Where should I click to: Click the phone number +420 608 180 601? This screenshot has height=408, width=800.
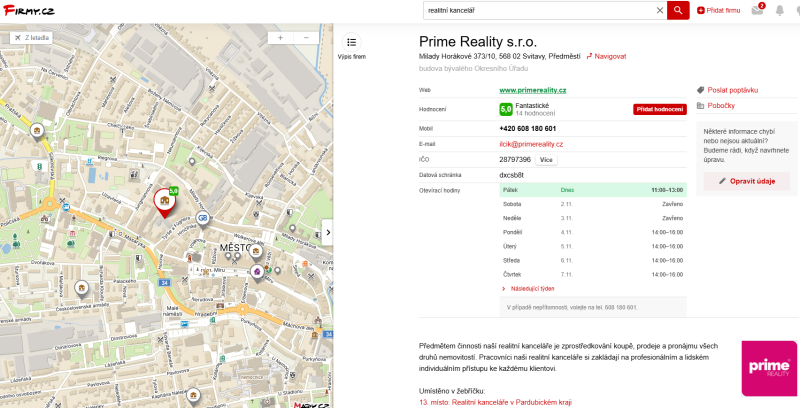[x=528, y=129]
